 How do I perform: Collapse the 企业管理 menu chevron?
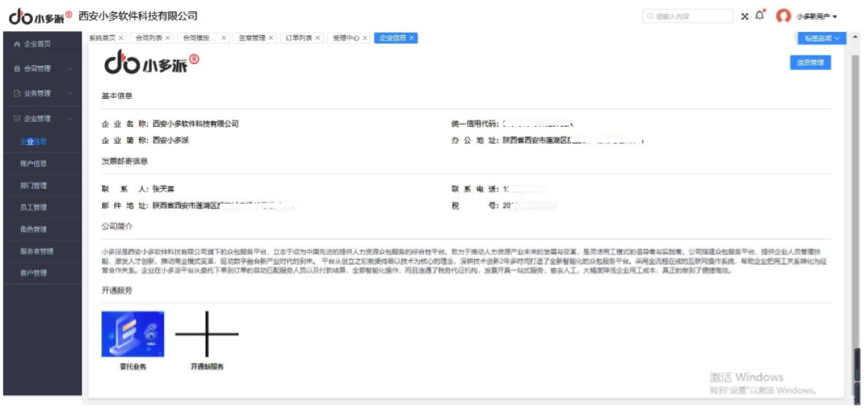[x=70, y=119]
